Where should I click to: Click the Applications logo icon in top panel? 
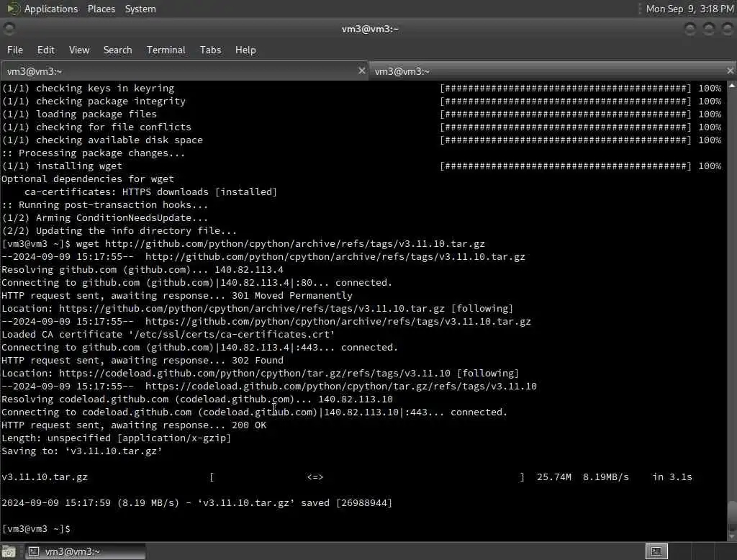click(x=13, y=9)
